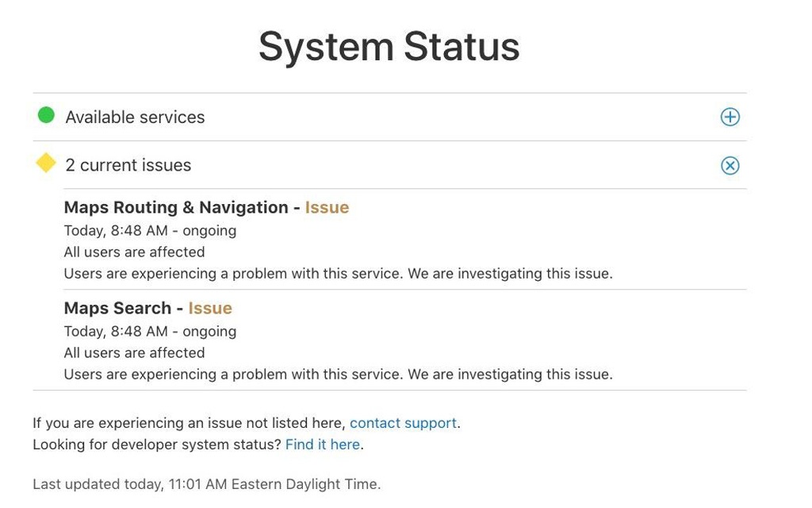
Task: Click the Issue label beside Maps Routing & Navigation
Action: [x=327, y=207]
